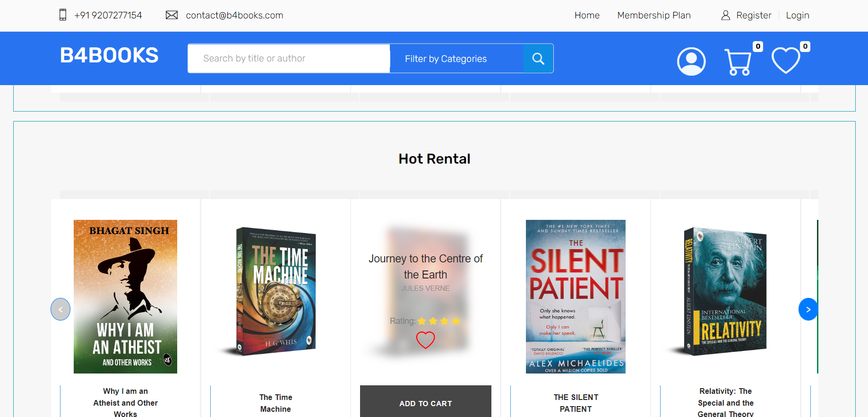
Task: Open the Login link
Action: 798,15
